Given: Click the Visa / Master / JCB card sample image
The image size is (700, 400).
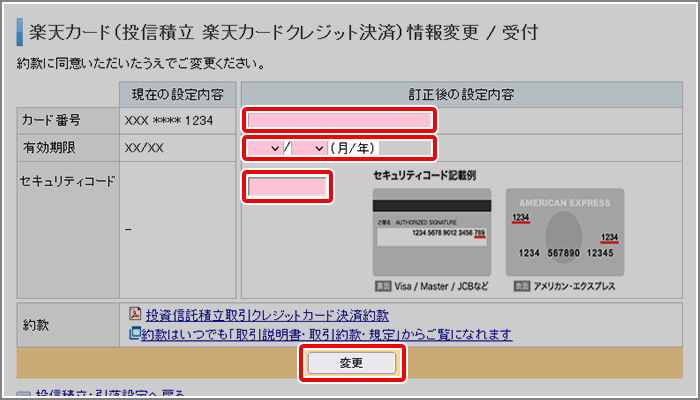Looking at the screenshot, I should pos(432,232).
